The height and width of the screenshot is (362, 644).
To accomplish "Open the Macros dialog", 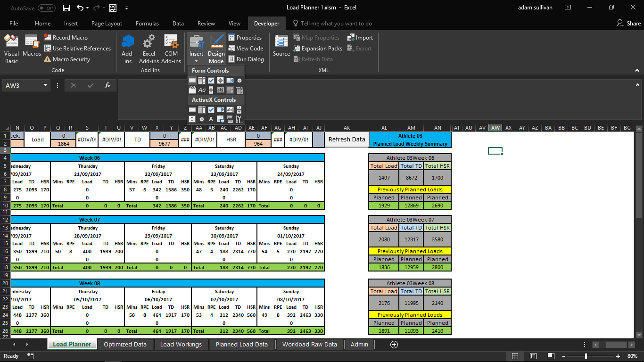I will click(x=31, y=47).
